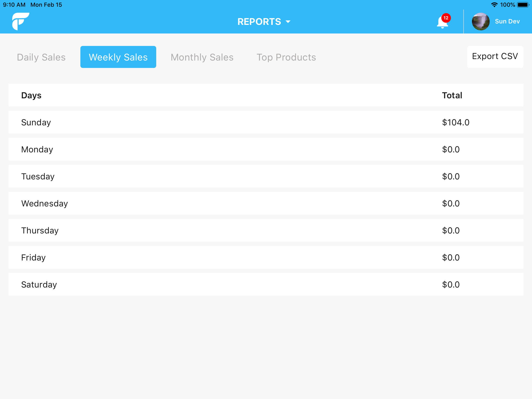Click the Sun Dev profile avatar
Image resolution: width=532 pixels, height=399 pixels.
coord(480,21)
